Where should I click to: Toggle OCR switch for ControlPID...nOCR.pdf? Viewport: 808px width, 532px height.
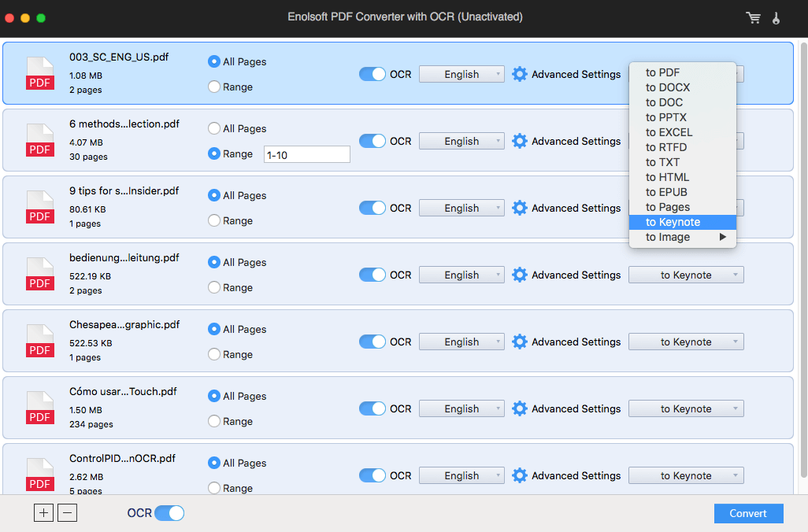(x=372, y=476)
